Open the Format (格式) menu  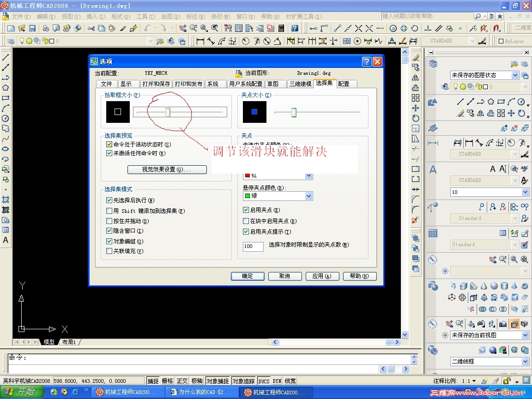[x=121, y=16]
